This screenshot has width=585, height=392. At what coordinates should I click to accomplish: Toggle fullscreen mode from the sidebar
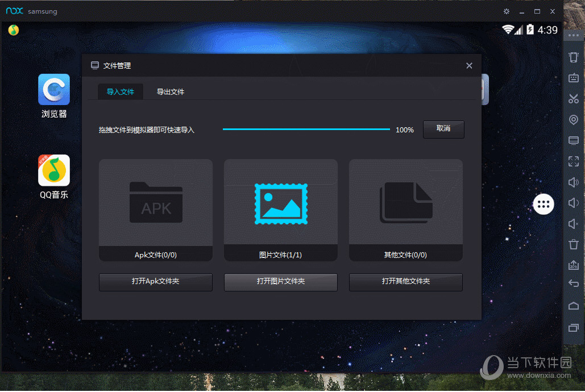point(573,161)
